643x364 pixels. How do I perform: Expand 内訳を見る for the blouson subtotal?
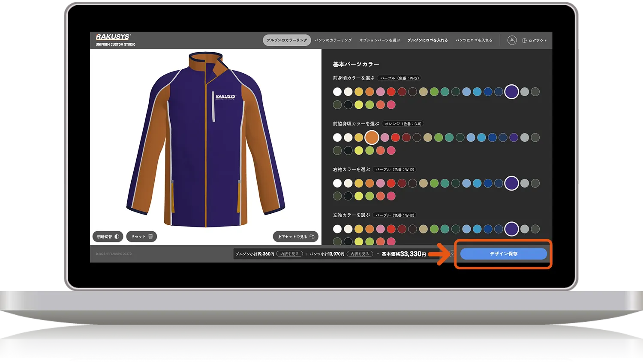tap(289, 254)
